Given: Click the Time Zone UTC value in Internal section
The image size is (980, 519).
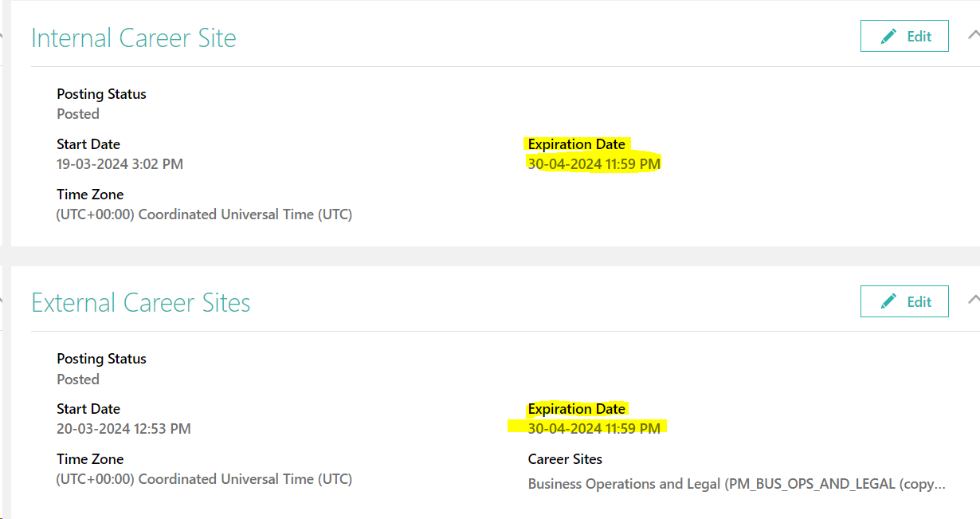Looking at the screenshot, I should (203, 214).
